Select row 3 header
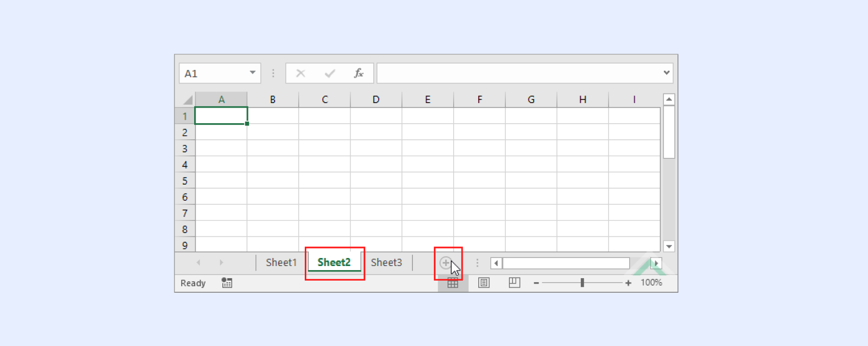The image size is (868, 346). (185, 148)
